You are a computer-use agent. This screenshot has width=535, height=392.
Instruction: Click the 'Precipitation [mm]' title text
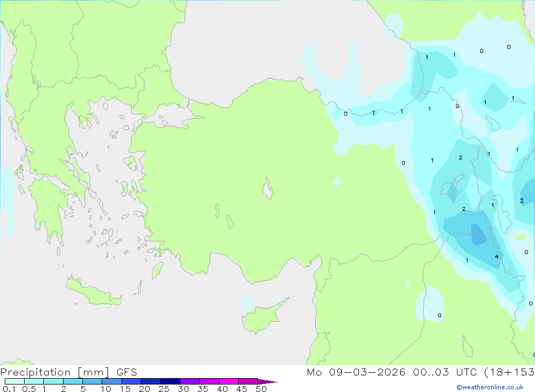click(x=55, y=372)
